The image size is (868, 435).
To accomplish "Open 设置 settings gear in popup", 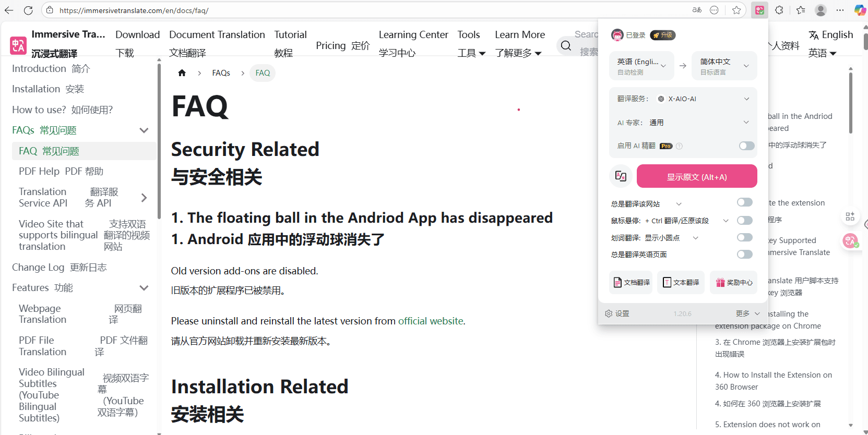I will click(617, 313).
